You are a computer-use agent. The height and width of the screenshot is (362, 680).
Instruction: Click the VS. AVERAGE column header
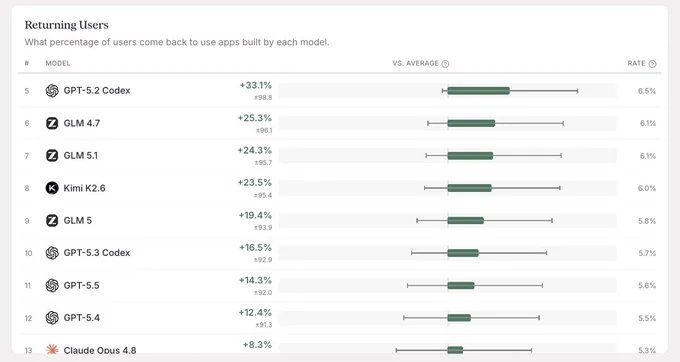pyautogui.click(x=415, y=63)
